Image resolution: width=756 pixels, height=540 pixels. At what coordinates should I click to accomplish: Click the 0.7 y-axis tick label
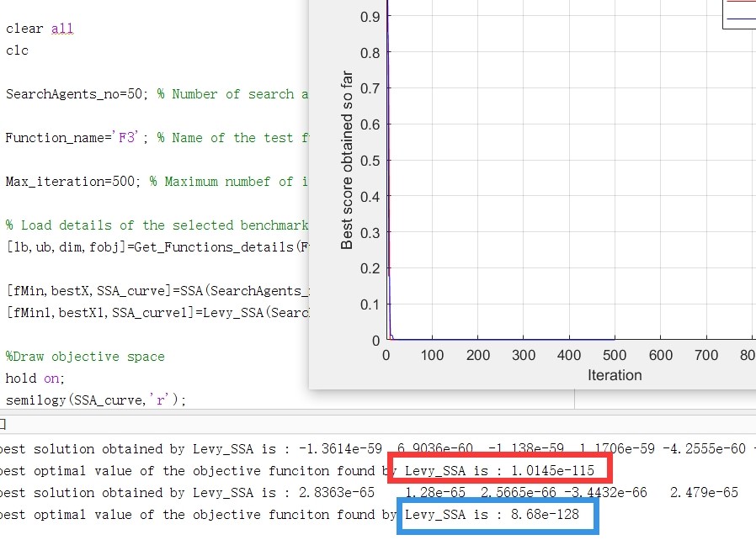click(370, 88)
